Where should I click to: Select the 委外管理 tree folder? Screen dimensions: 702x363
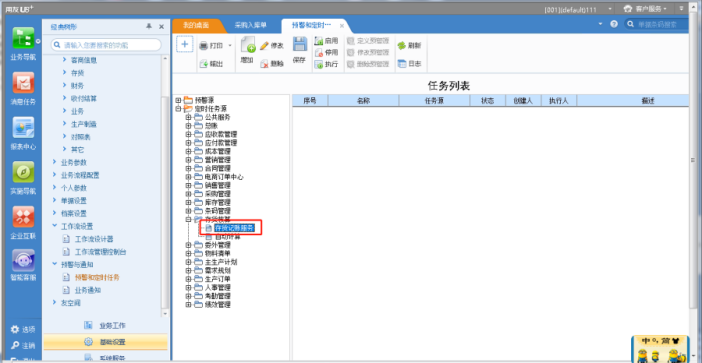218,245
